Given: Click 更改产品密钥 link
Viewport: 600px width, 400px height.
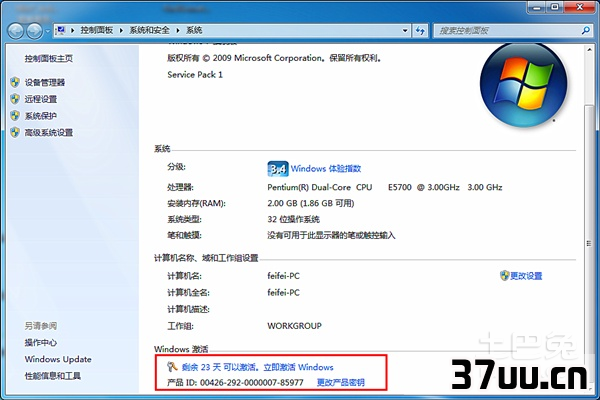Looking at the screenshot, I should 341,382.
